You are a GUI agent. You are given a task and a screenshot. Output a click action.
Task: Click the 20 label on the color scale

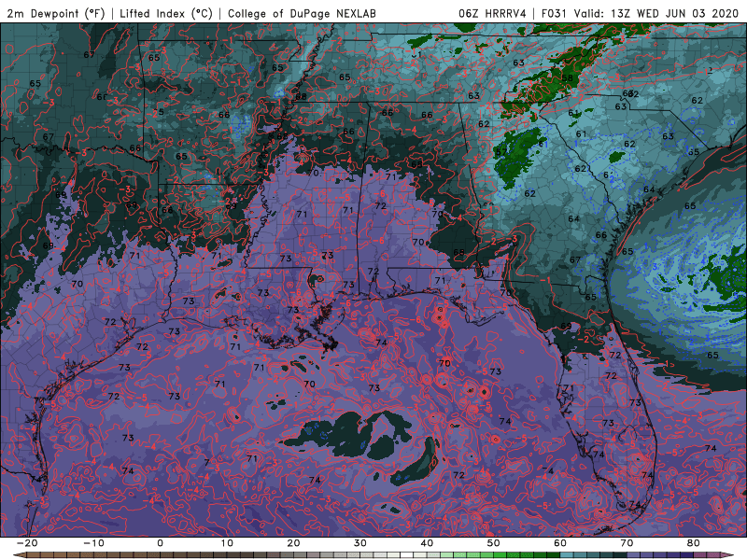(x=293, y=543)
